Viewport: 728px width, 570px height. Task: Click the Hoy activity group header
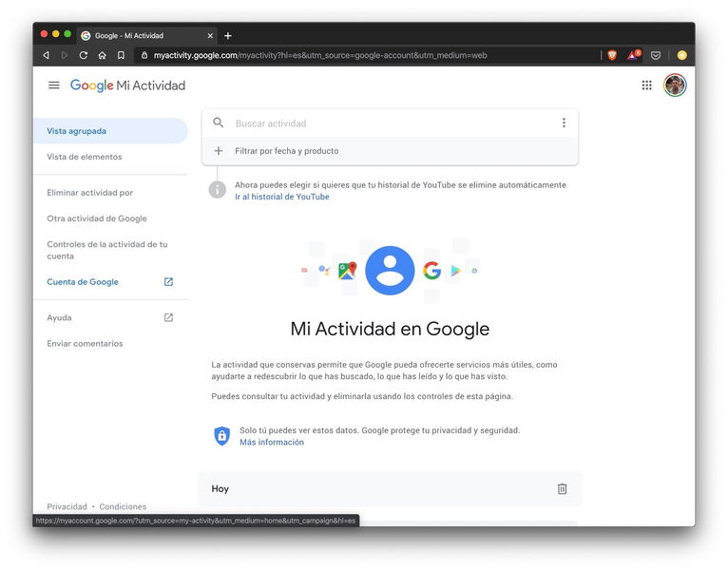390,488
